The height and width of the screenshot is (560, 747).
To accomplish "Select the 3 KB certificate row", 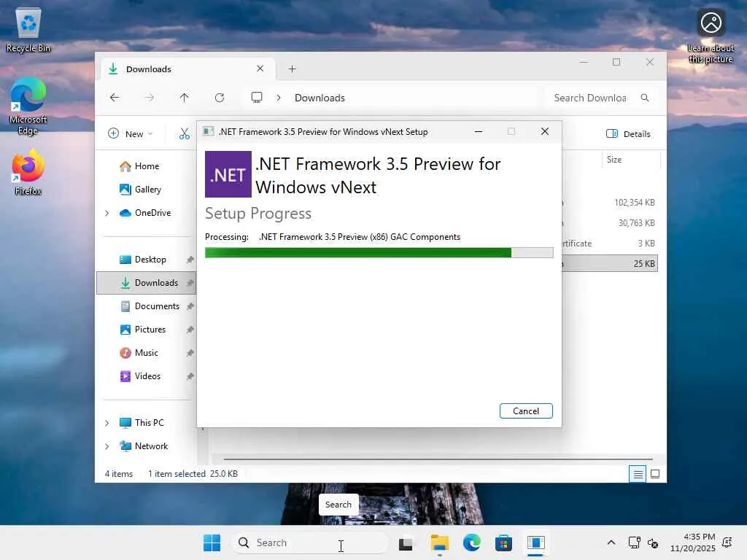I will pyautogui.click(x=611, y=244).
